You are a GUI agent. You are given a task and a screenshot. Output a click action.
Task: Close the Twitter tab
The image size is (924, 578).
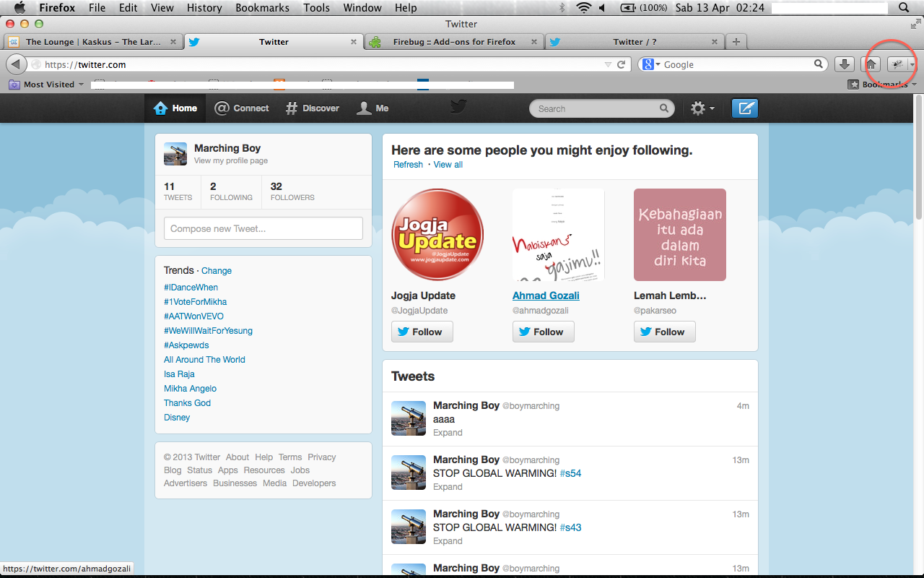[354, 42]
